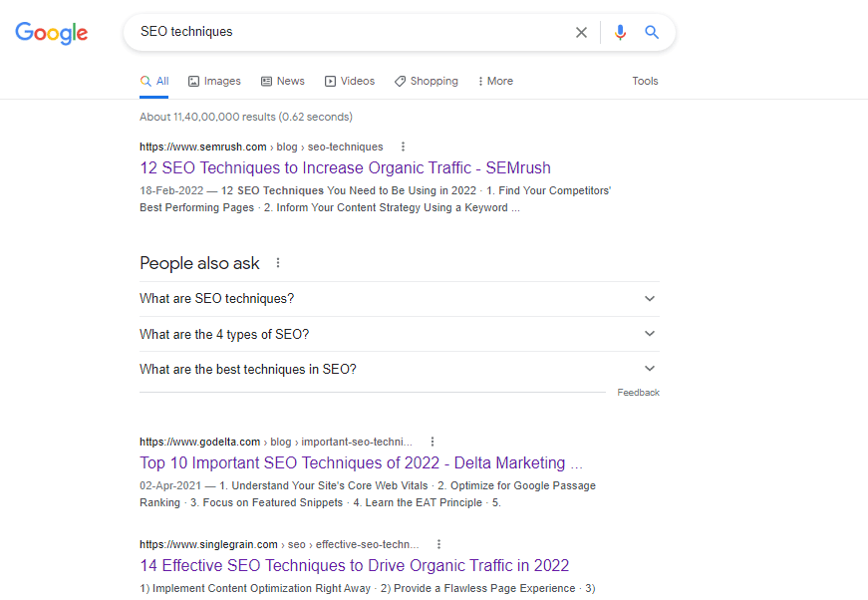Click the godelta.com breadcrumb URL
868x600 pixels.
point(276,442)
